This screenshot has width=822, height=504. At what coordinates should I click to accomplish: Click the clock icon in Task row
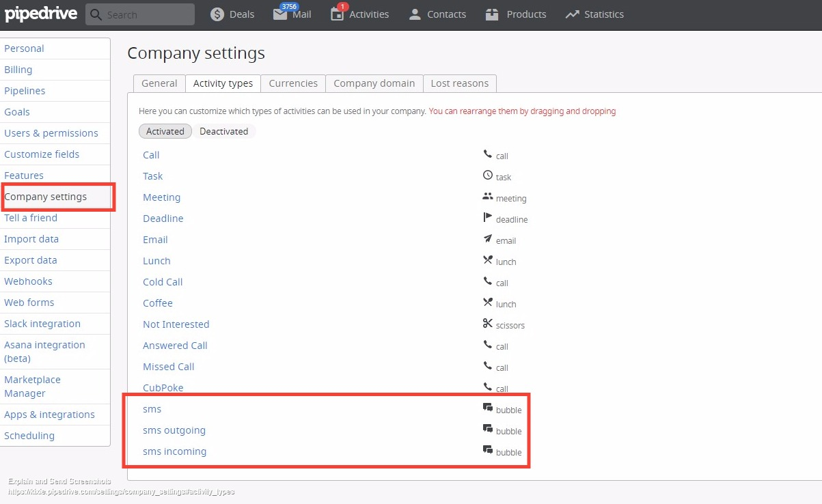click(x=487, y=176)
